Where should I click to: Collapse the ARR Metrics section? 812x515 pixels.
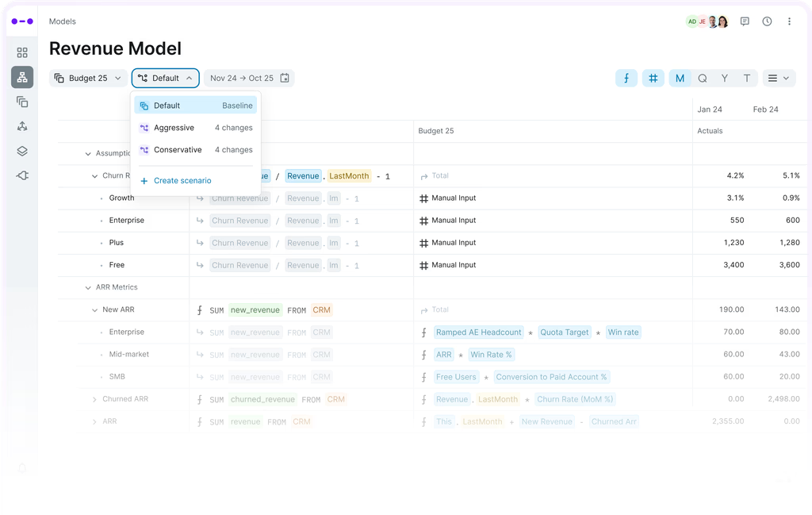88,287
